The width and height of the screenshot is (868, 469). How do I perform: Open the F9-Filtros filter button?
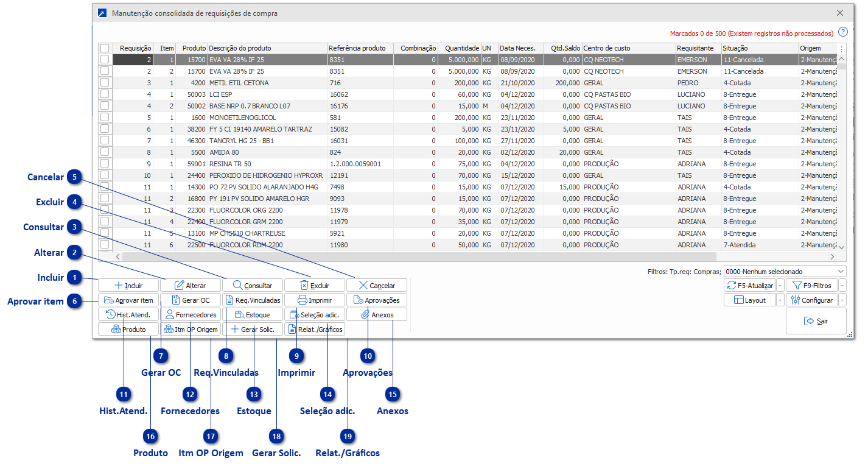pos(811,285)
